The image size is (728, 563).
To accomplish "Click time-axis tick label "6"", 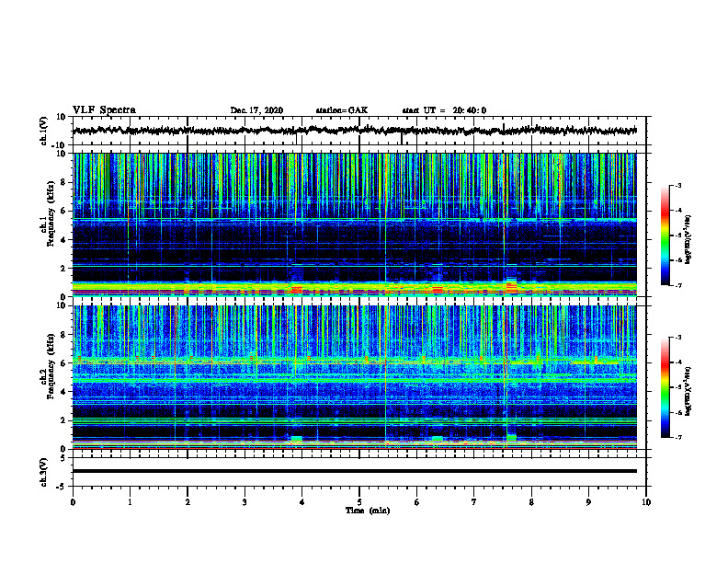I will click(x=416, y=502).
